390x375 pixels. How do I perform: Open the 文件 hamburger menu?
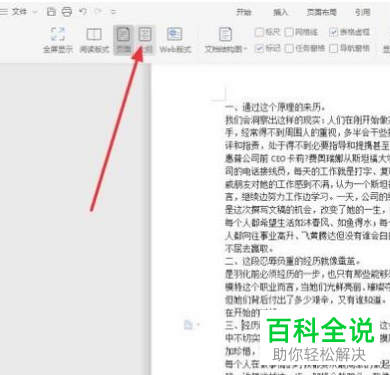click(x=14, y=12)
